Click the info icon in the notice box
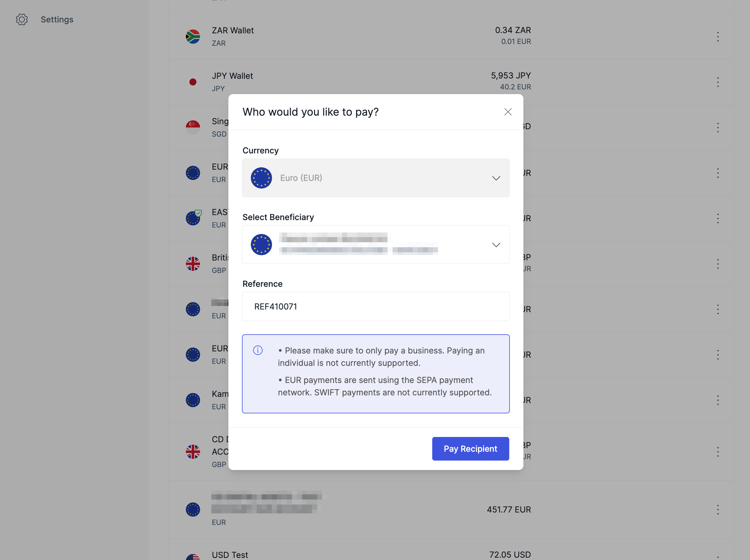This screenshot has height=560, width=750. (x=258, y=350)
